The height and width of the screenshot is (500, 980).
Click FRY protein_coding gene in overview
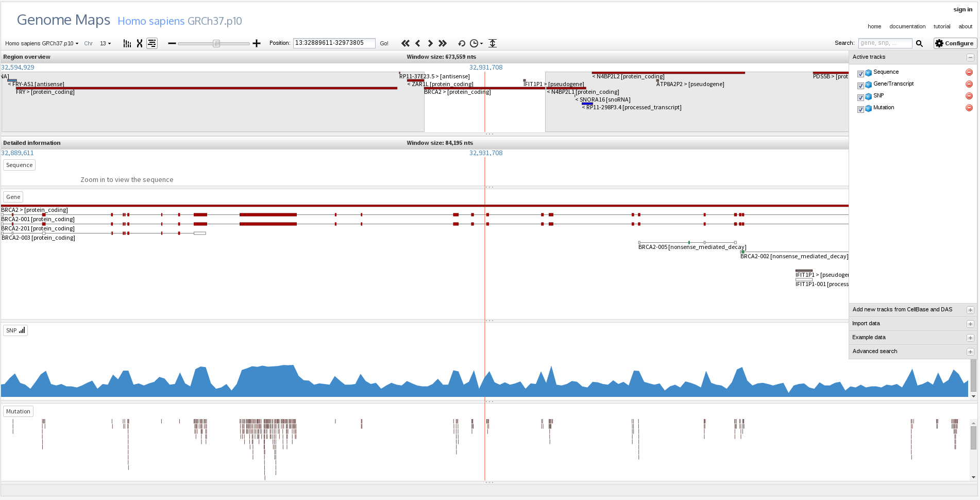(45, 92)
